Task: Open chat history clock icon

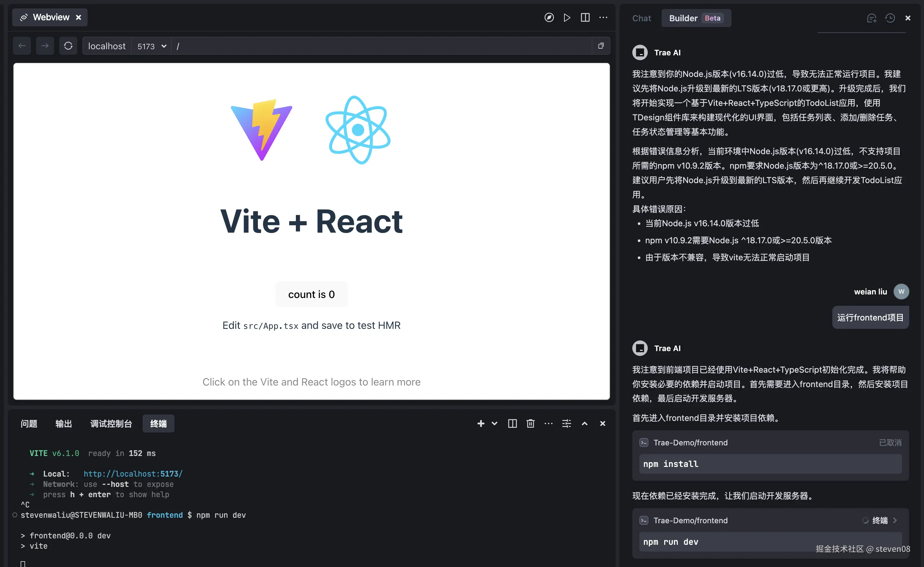Action: (x=890, y=18)
